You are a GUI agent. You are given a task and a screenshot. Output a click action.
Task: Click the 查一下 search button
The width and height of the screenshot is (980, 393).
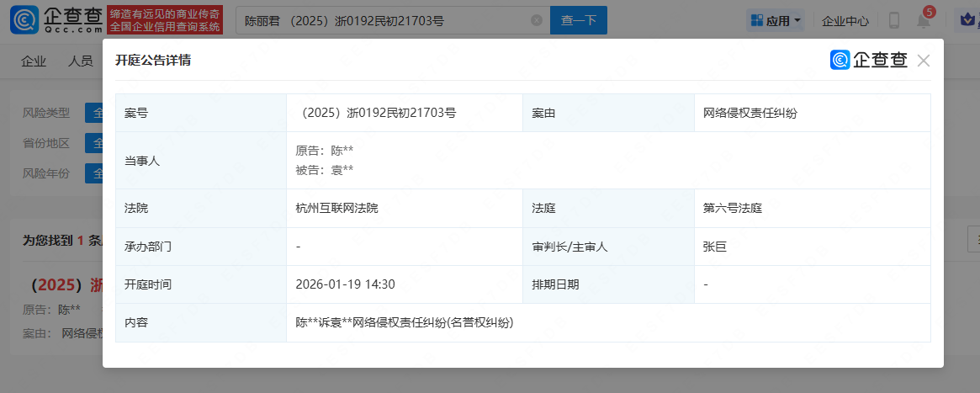(x=578, y=20)
